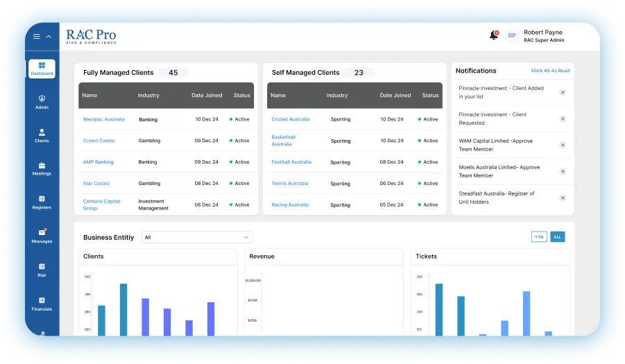Click Name header in Self Managed Clients table
This screenshot has width=625, height=364.
point(278,95)
